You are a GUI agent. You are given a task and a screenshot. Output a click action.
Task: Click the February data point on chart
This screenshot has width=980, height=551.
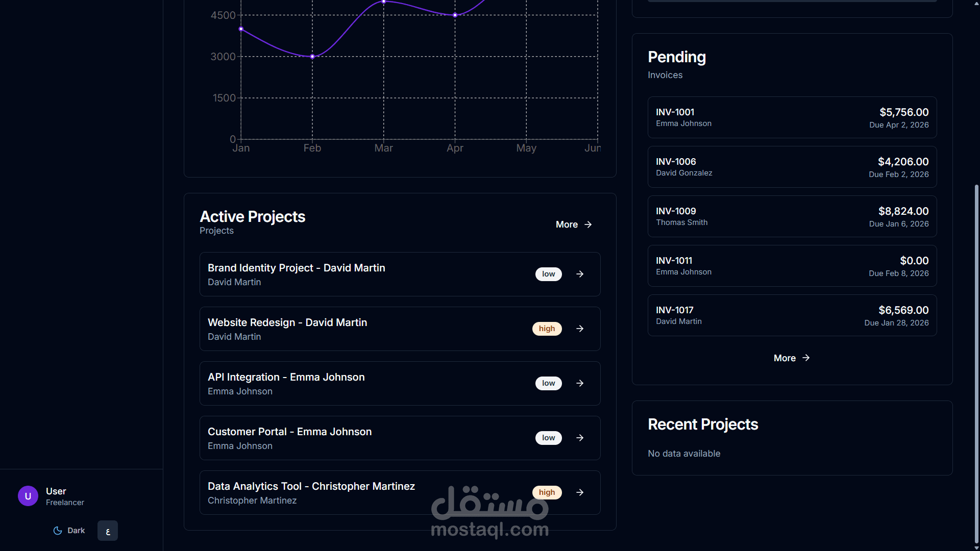click(312, 57)
